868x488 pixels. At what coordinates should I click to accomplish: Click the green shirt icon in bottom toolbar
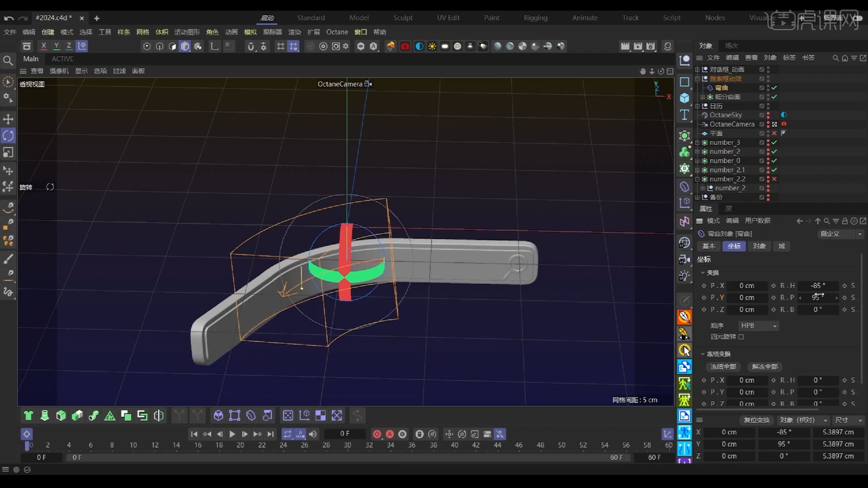[28, 416]
